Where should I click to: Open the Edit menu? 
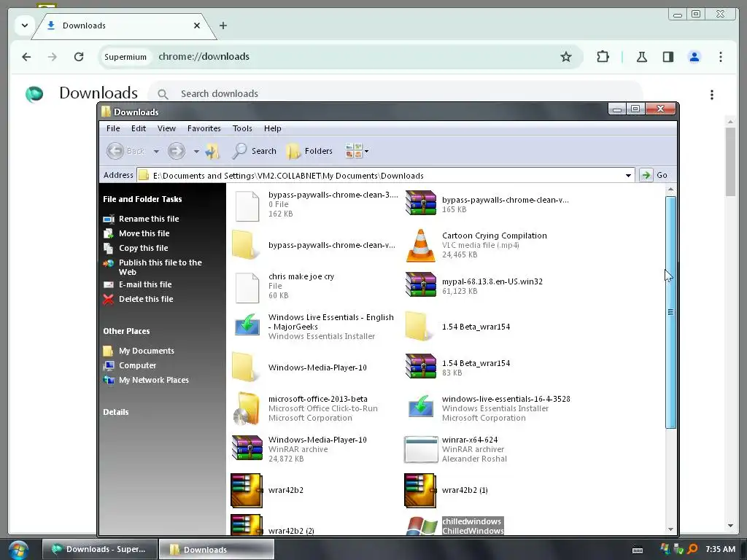139,128
